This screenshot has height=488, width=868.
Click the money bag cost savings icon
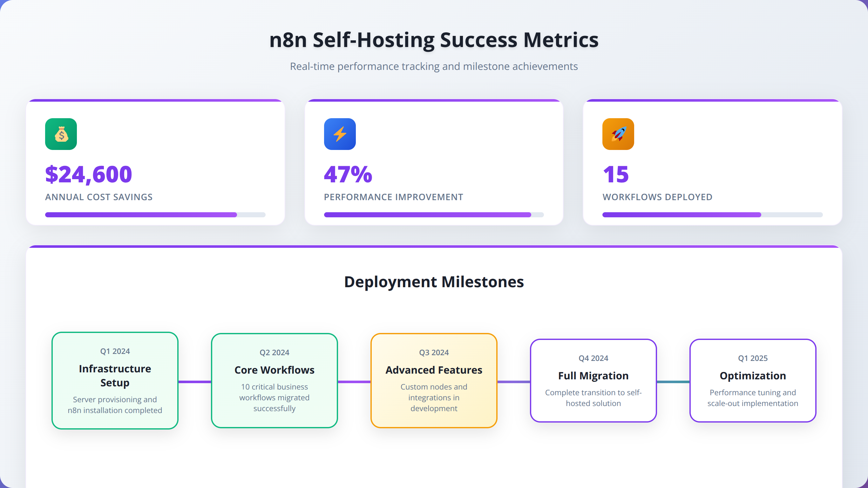coord(61,134)
